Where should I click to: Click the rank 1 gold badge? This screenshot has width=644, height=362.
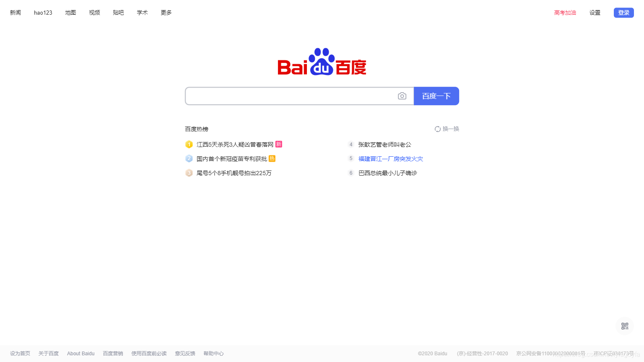[189, 145]
